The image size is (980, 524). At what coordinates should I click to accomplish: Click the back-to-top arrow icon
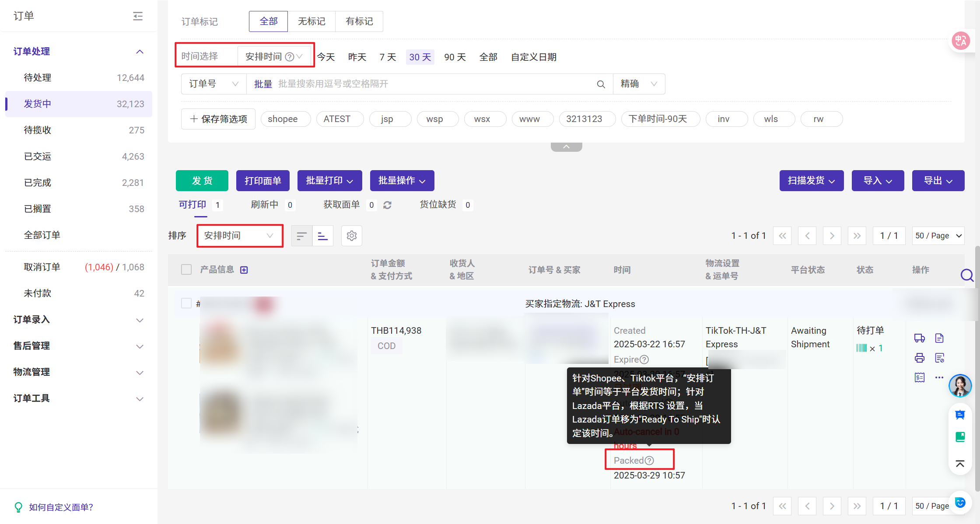coord(960,464)
